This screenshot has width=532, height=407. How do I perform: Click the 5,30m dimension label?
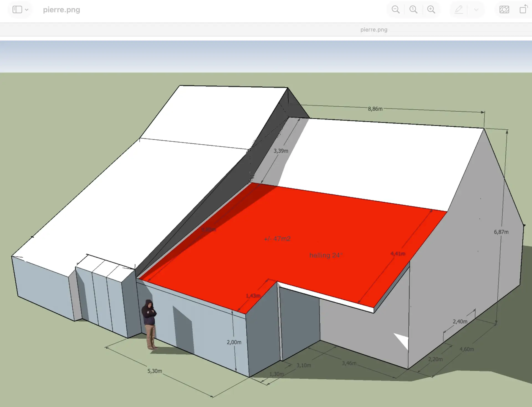click(x=155, y=371)
